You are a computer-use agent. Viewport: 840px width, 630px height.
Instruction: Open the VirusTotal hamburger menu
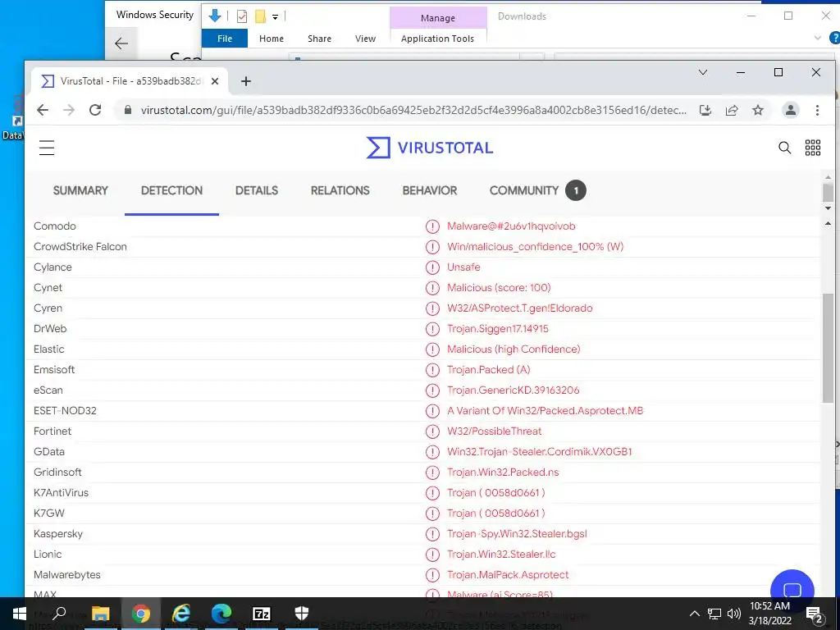pos(47,148)
